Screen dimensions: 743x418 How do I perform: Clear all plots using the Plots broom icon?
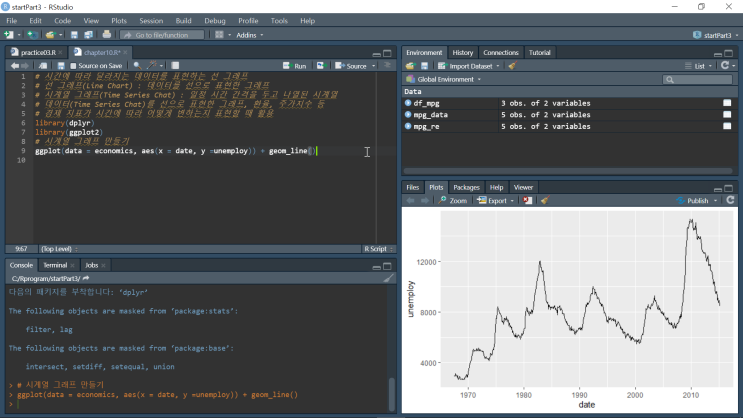tap(545, 200)
